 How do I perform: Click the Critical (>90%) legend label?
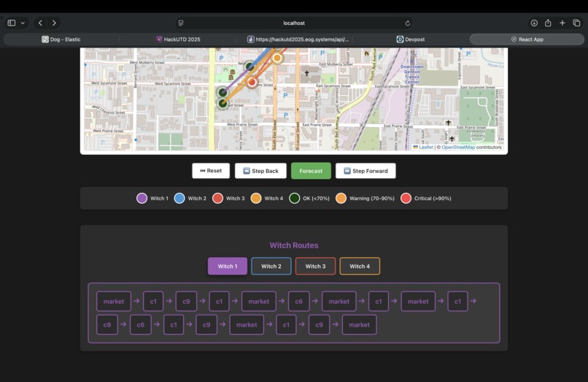pyautogui.click(x=433, y=199)
